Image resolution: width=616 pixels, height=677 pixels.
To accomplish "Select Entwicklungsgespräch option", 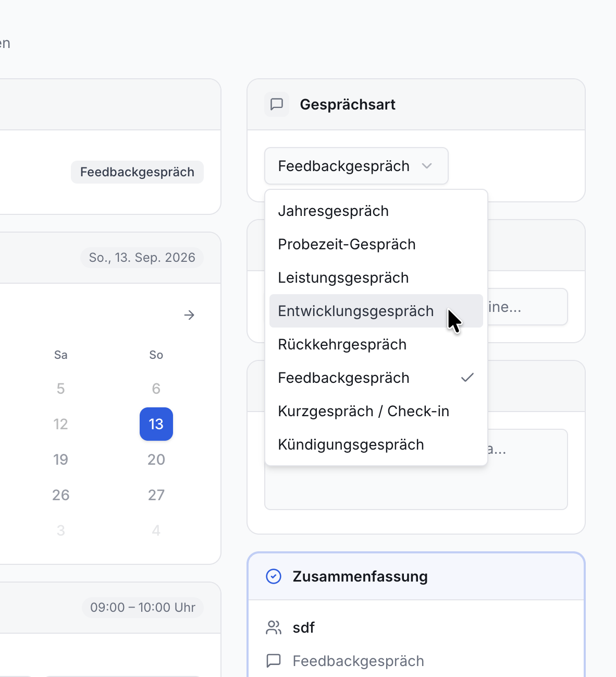I will click(x=376, y=311).
